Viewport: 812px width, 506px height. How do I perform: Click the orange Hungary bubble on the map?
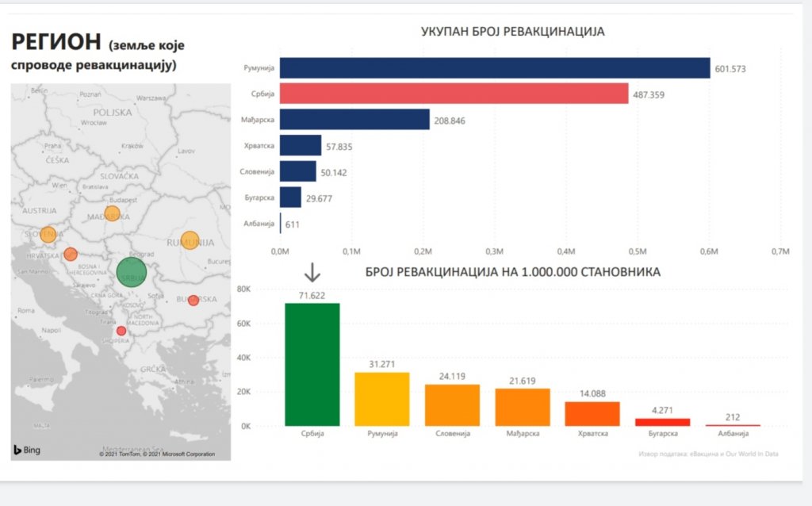click(112, 213)
